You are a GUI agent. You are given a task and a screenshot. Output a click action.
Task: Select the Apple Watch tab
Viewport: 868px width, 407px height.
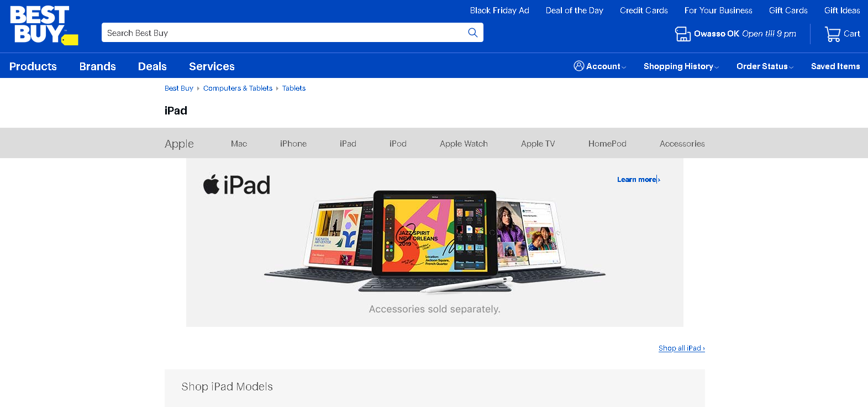tap(463, 144)
